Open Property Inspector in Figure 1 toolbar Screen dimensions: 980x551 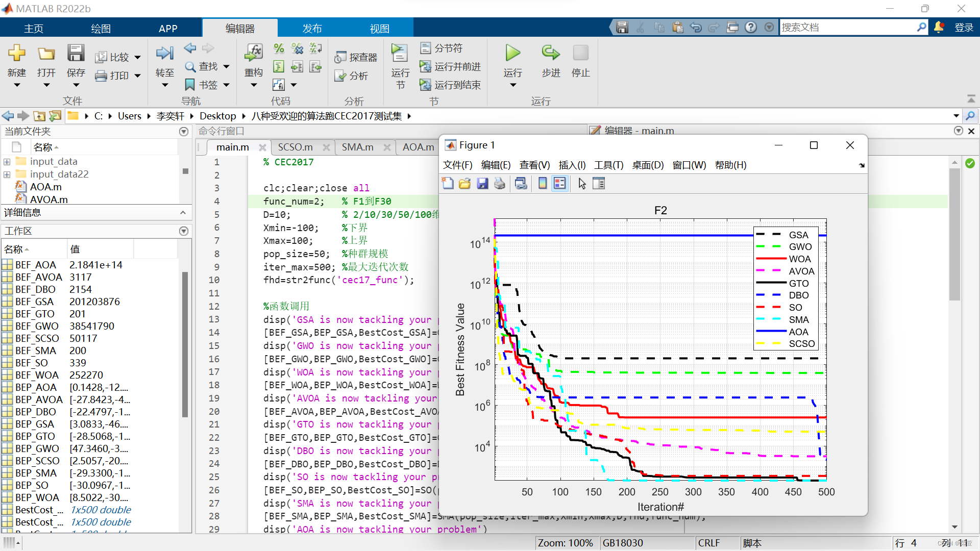pos(599,183)
